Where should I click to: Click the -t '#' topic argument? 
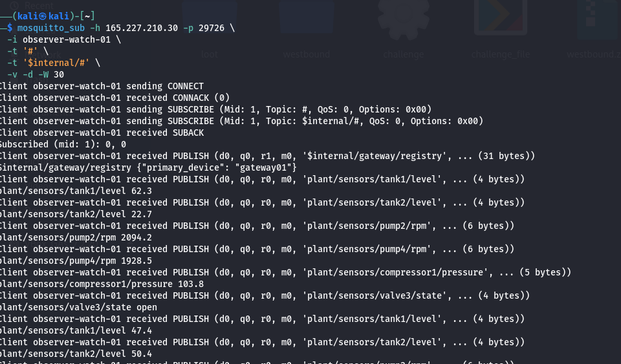27,52
